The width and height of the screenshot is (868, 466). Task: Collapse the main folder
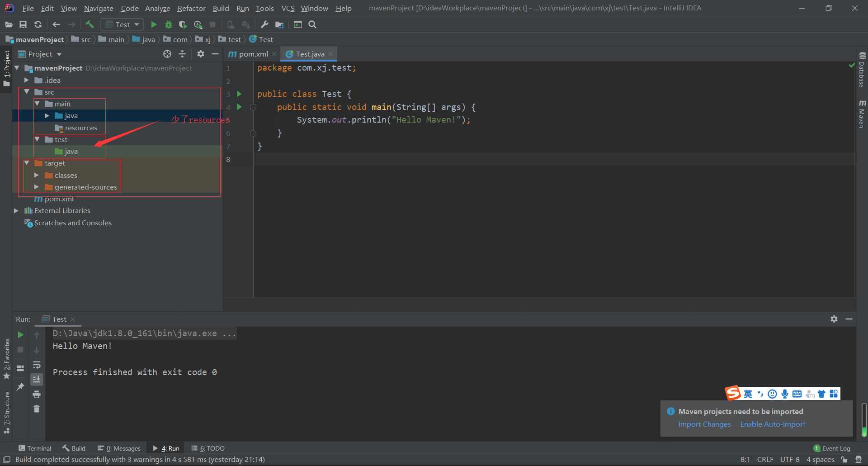pyautogui.click(x=37, y=104)
